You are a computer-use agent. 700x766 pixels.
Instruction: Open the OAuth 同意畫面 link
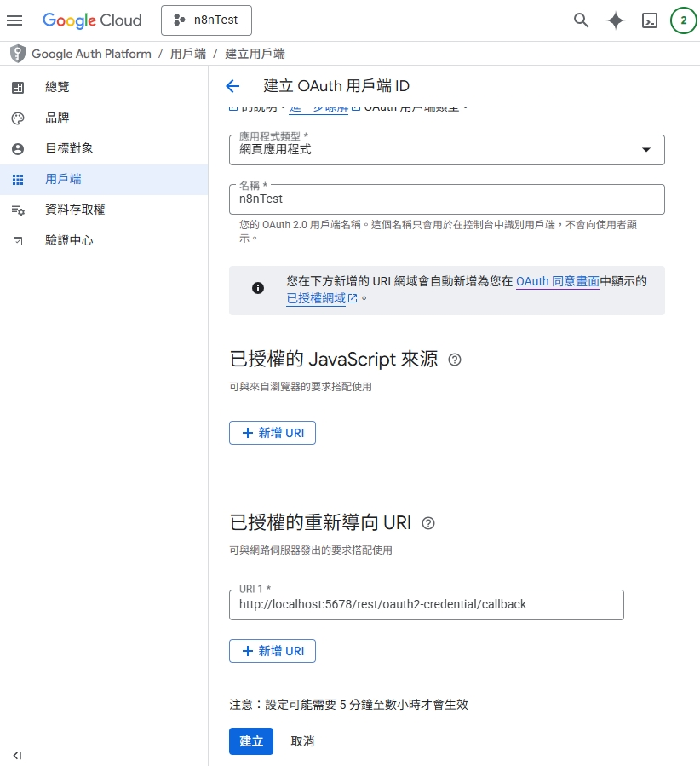558,281
